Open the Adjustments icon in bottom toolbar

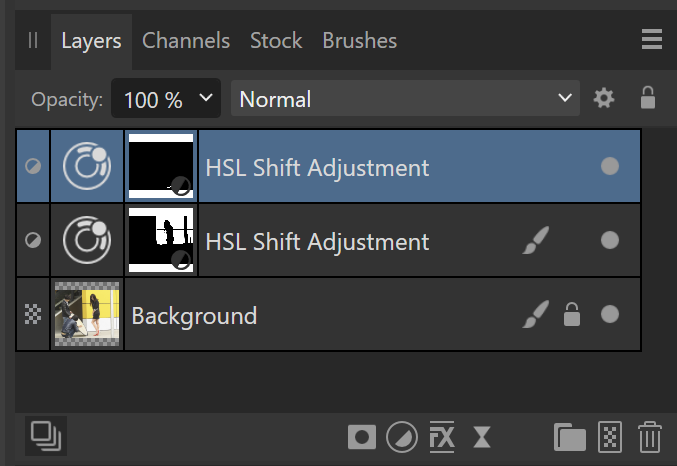(401, 437)
